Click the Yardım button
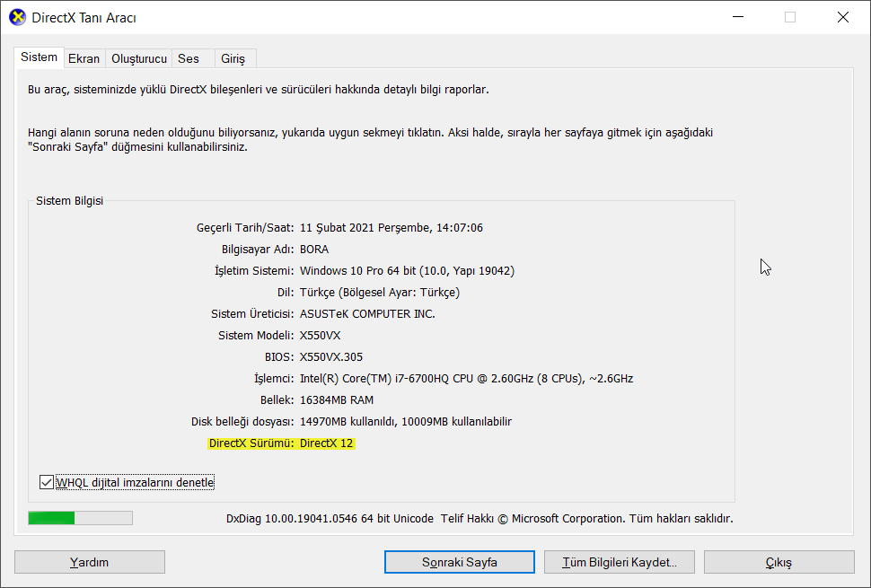Image resolution: width=871 pixels, height=588 pixels. tap(90, 562)
